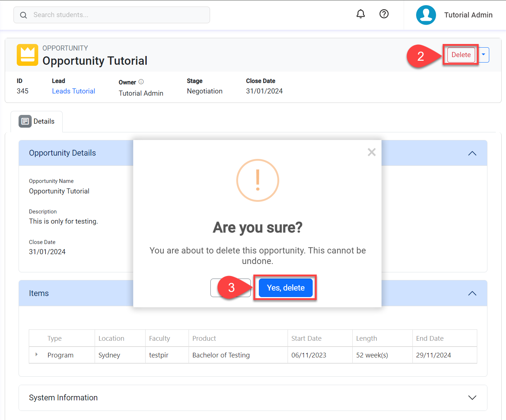Click the Owner info icon
The height and width of the screenshot is (420, 506).
point(141,82)
